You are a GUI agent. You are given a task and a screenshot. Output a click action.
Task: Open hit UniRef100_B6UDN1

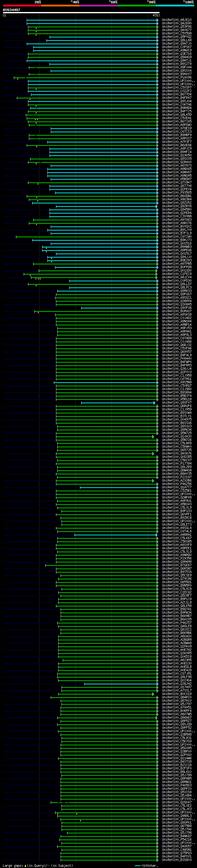(x=177, y=196)
